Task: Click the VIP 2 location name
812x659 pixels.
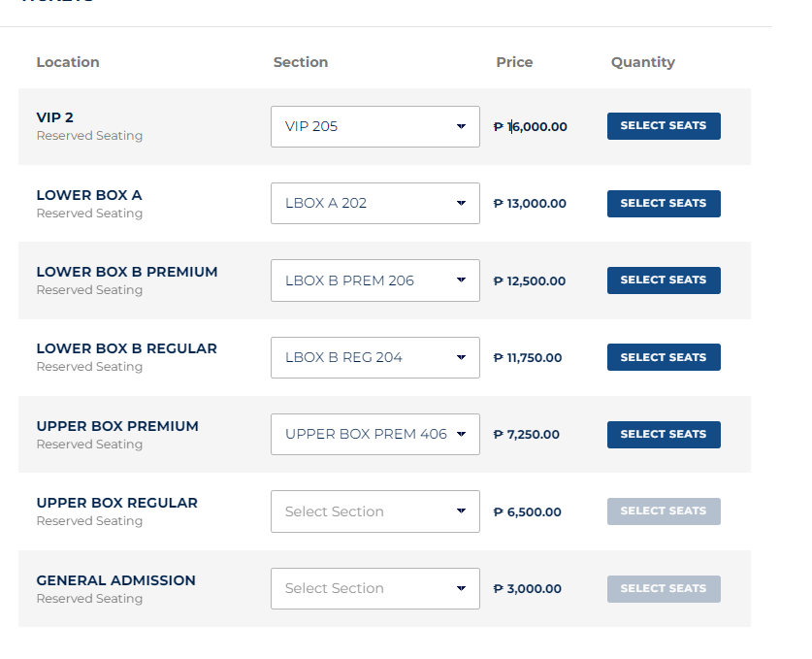Action: point(55,117)
